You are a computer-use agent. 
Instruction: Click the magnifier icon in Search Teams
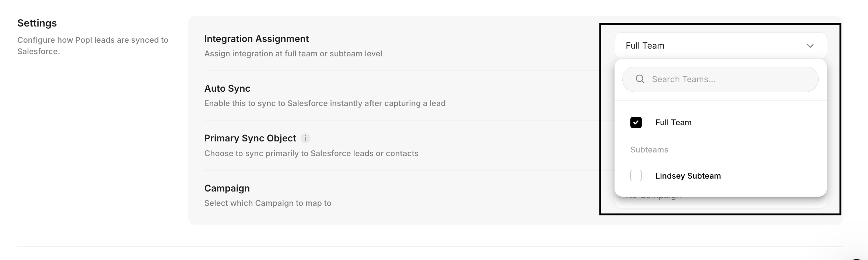pos(640,79)
